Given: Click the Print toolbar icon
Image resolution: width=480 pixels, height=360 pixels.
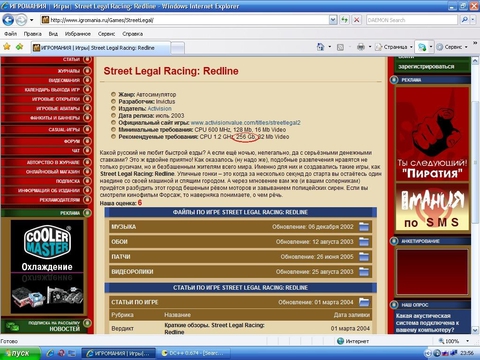Looking at the screenshot, I should tap(361, 47).
